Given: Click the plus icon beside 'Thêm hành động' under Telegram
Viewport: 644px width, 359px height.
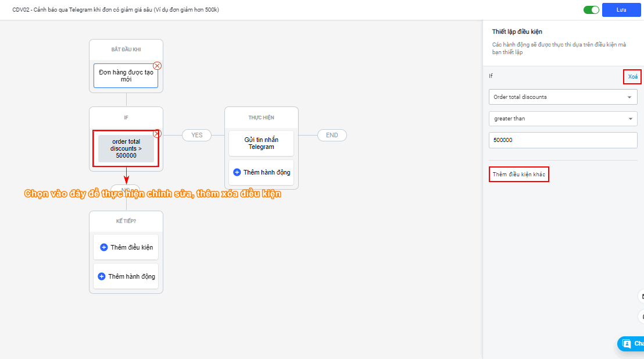Looking at the screenshot, I should tap(237, 172).
